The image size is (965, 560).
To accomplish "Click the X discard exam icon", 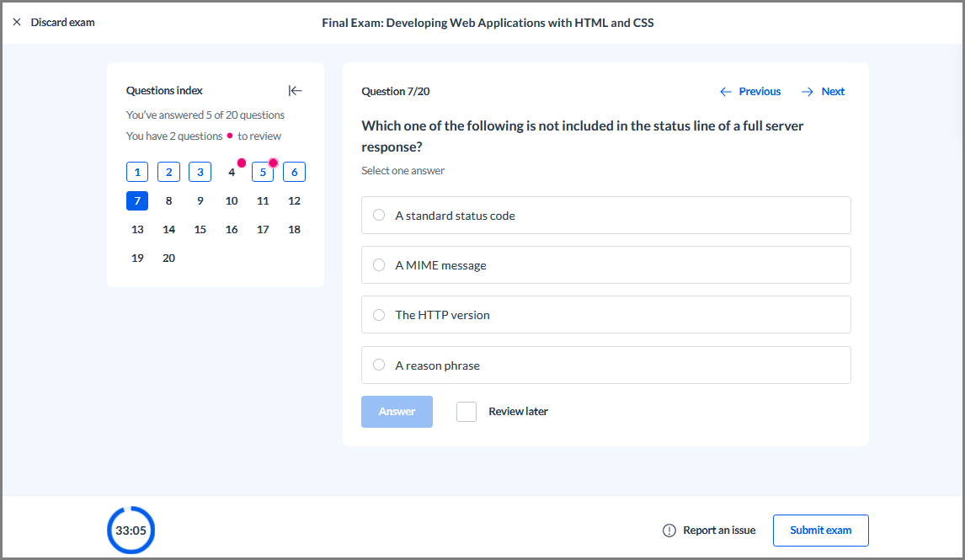I will (x=17, y=22).
